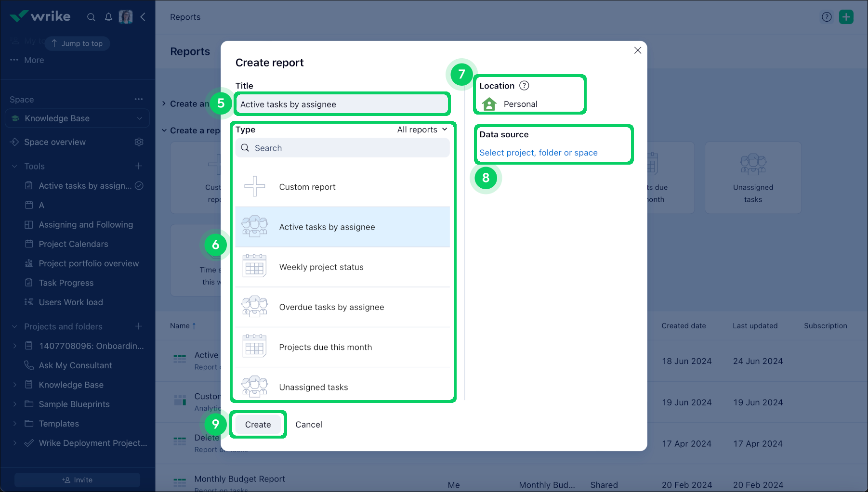The width and height of the screenshot is (868, 492).
Task: Add a new tool with plus icon
Action: coord(139,166)
